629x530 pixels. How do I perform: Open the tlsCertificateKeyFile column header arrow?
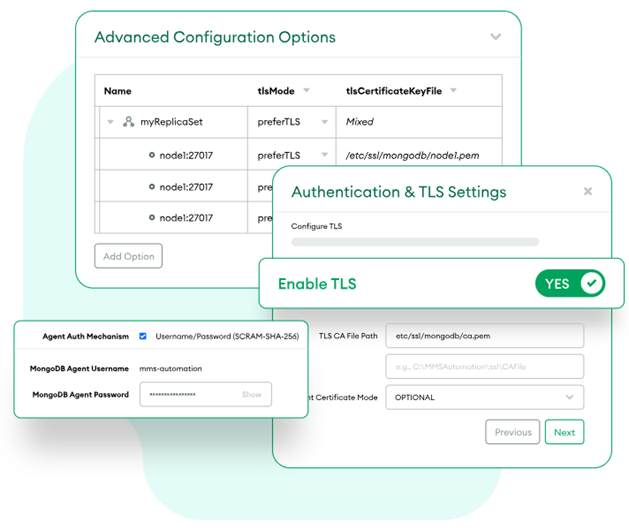click(x=453, y=91)
